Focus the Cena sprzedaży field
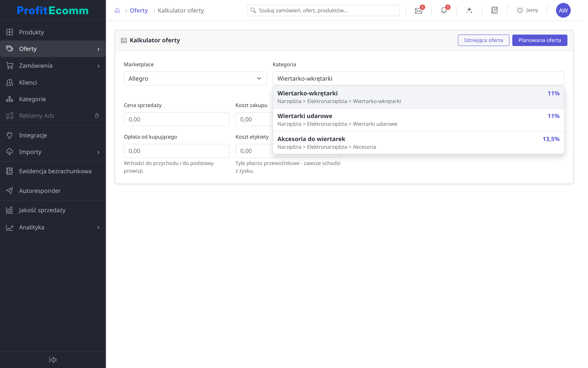 (x=177, y=119)
